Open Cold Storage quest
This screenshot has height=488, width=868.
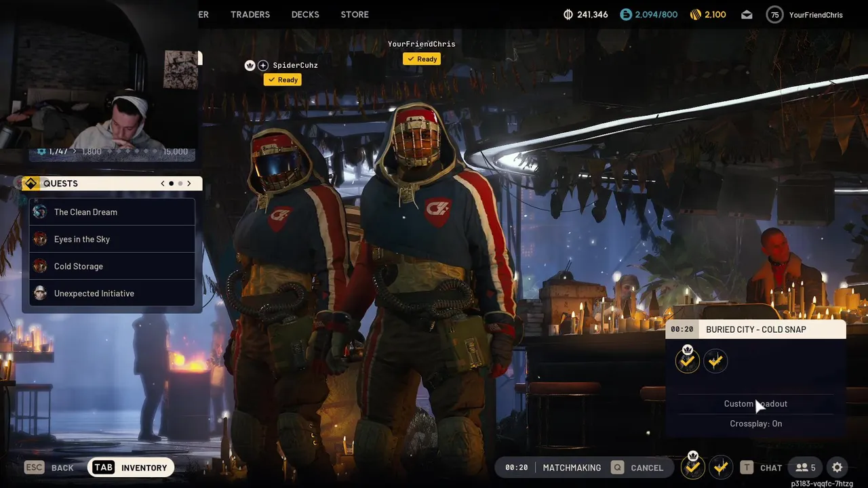tap(112, 266)
